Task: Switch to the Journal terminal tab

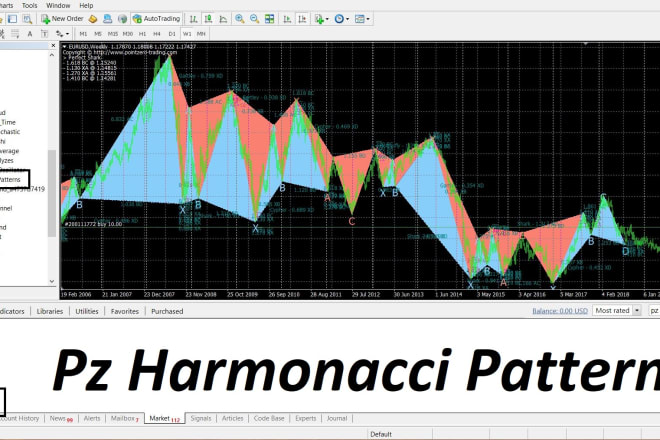Action: [x=337, y=418]
